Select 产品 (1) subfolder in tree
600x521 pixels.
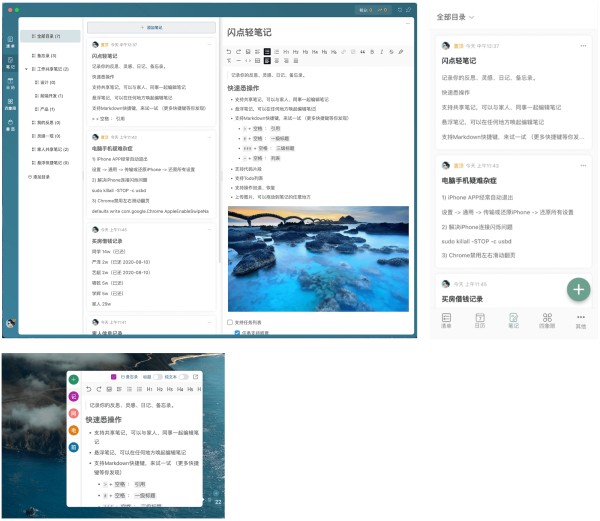(45, 109)
